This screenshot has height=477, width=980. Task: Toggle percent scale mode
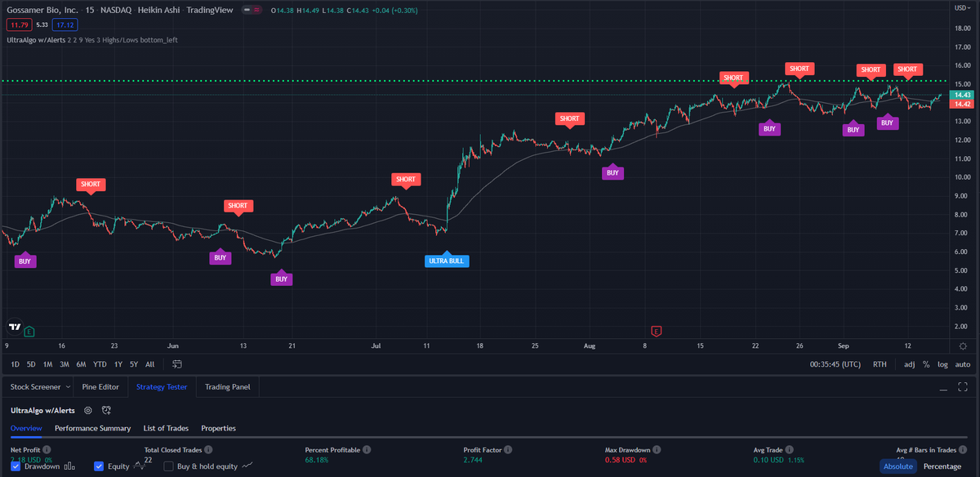coord(926,364)
